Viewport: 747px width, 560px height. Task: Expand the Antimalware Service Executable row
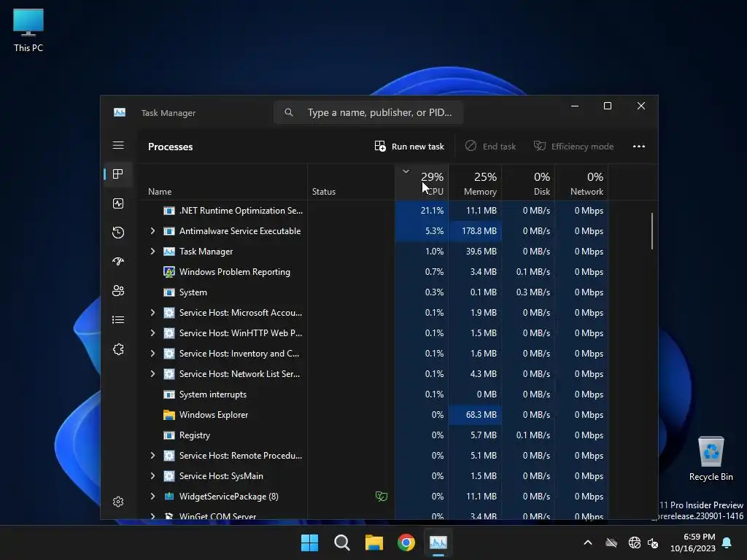click(152, 231)
